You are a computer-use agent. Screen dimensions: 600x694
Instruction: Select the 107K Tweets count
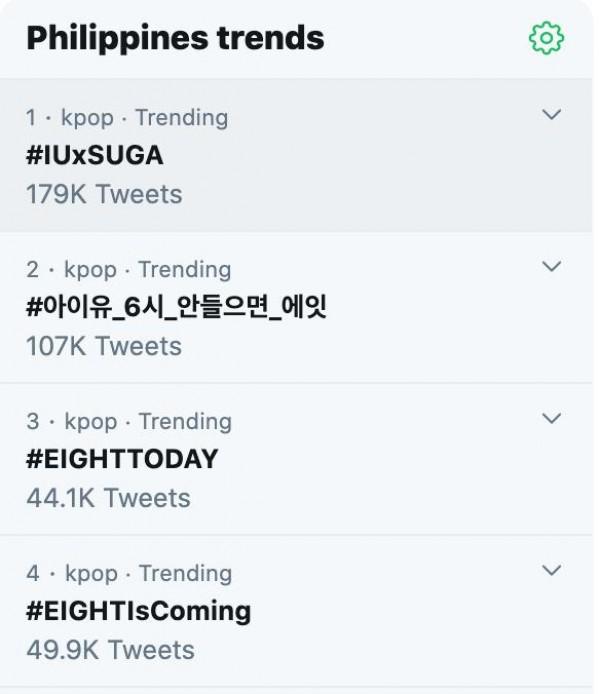click(104, 346)
